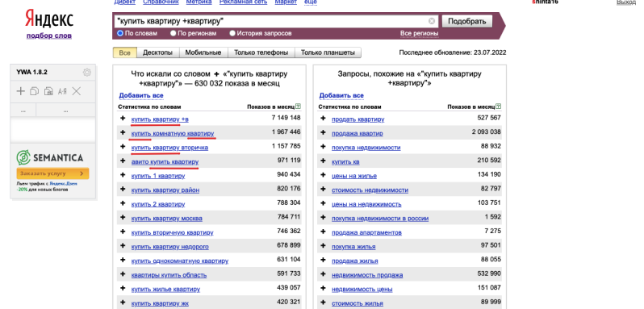Add купить квартиру москва via plus icon
The height and width of the screenshot is (309, 644).
[x=123, y=218]
